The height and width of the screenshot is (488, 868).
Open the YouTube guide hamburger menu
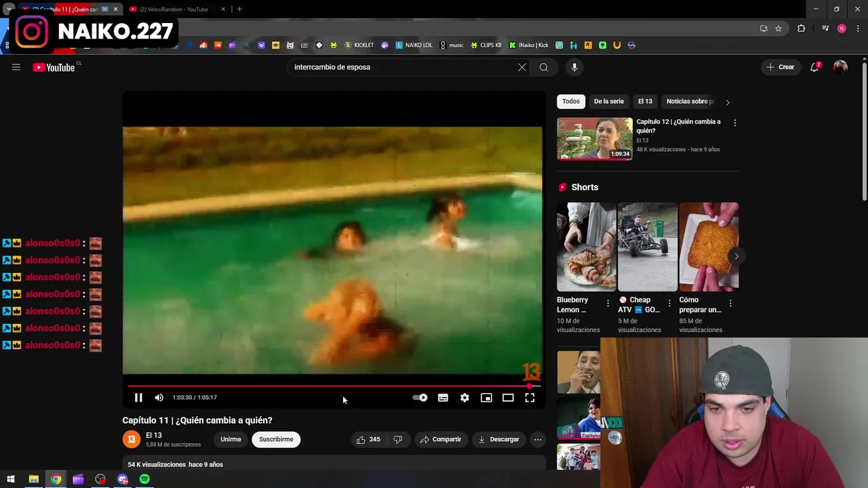tap(16, 67)
